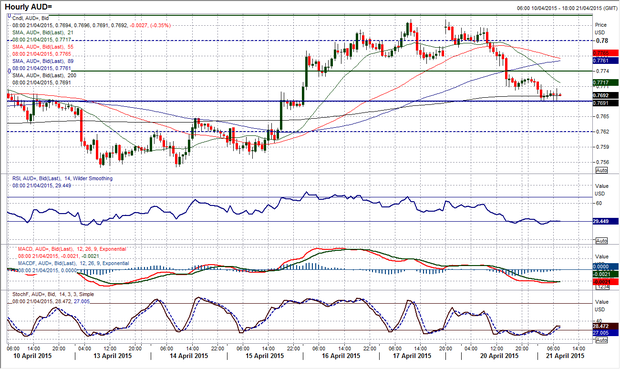Select the green 0.7717 SMA price tag
The image size is (620, 369).
(605, 83)
